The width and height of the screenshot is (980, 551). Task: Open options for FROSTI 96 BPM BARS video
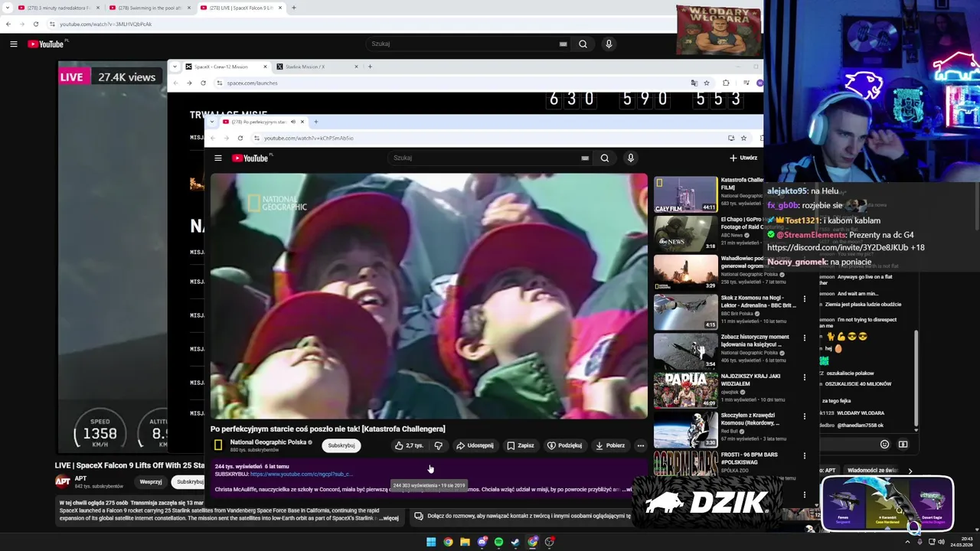click(x=804, y=455)
